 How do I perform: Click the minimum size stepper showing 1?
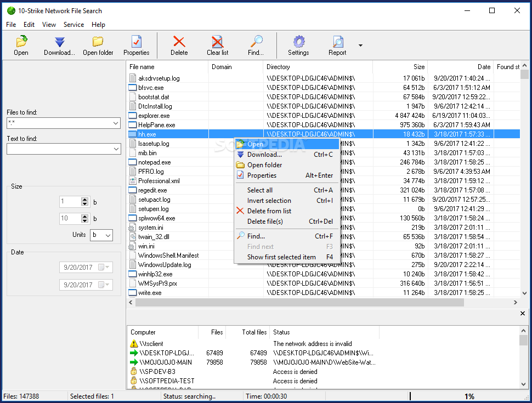pyautogui.click(x=85, y=202)
